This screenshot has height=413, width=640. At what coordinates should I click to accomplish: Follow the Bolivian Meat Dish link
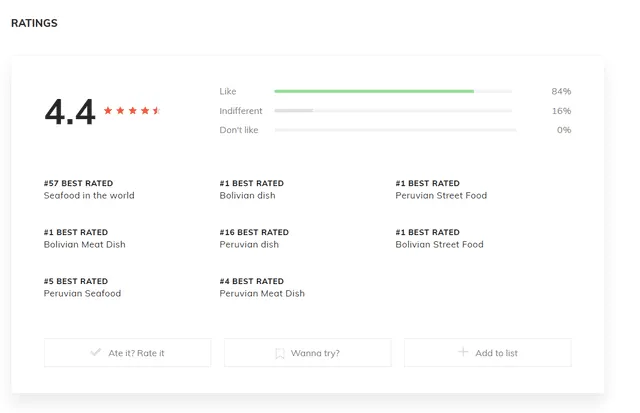point(85,245)
